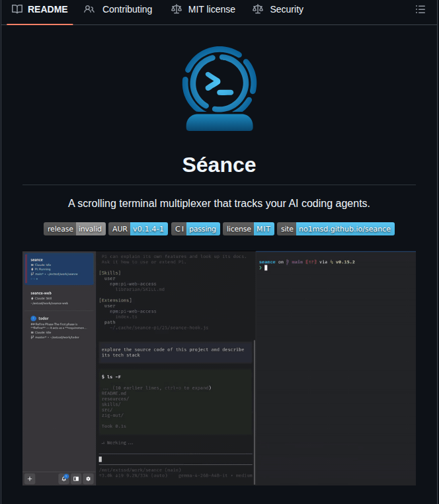Click the '[Extensions]' section text
Viewport: 439px width, 504px height.
point(116,300)
